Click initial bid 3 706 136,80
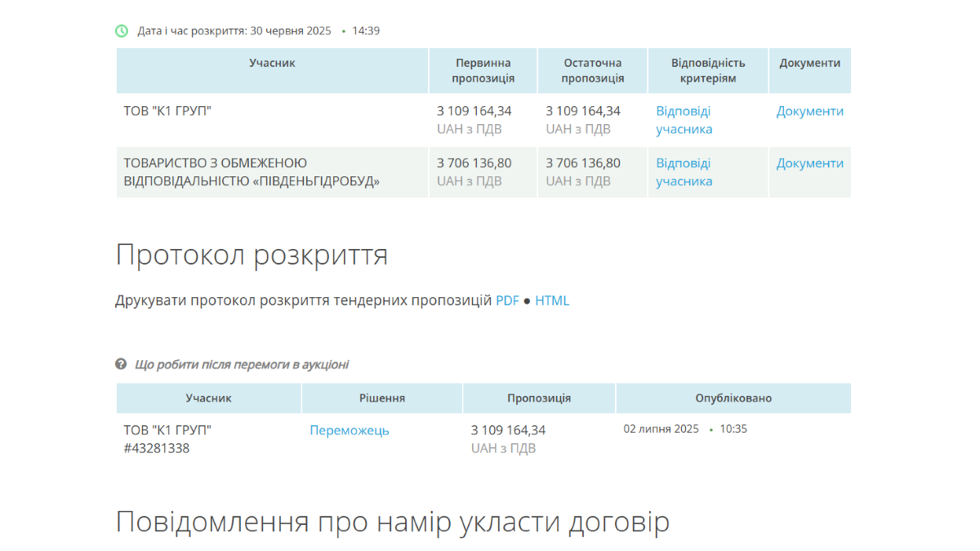The width and height of the screenshot is (980, 551). [474, 163]
